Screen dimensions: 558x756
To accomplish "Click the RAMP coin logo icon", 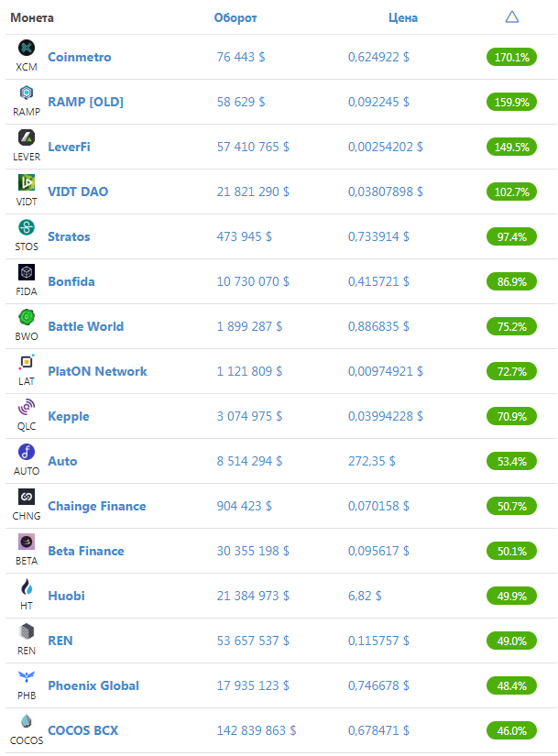I will click(x=26, y=92).
